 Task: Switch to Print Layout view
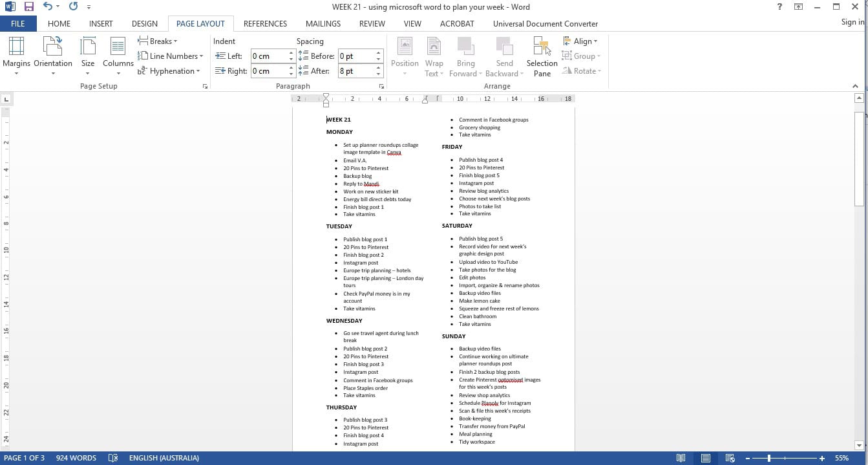(x=705, y=458)
